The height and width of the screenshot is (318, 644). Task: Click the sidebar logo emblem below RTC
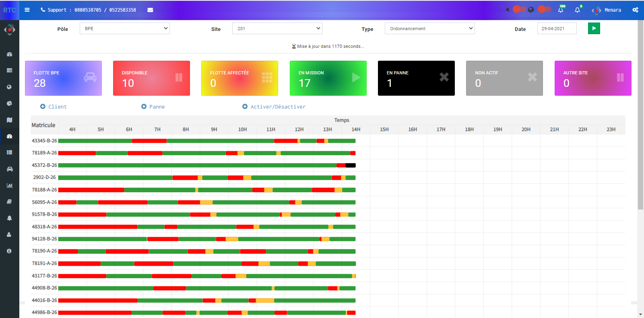[x=10, y=30]
